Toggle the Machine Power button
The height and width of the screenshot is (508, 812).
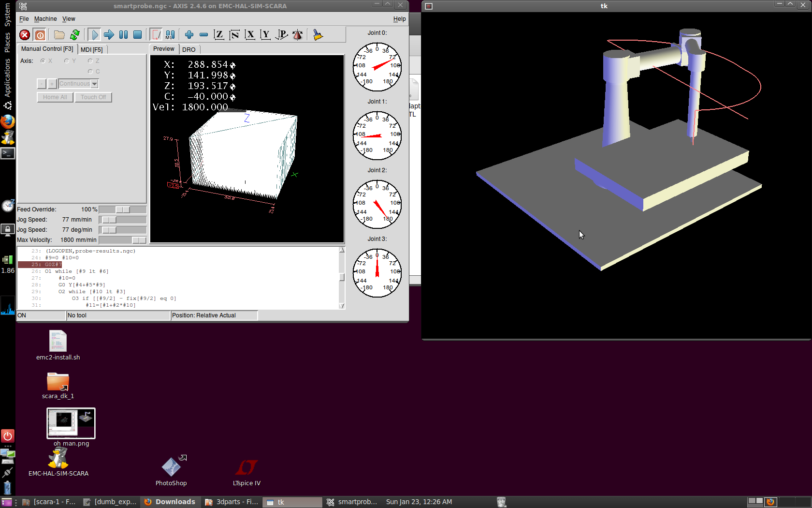(x=40, y=35)
